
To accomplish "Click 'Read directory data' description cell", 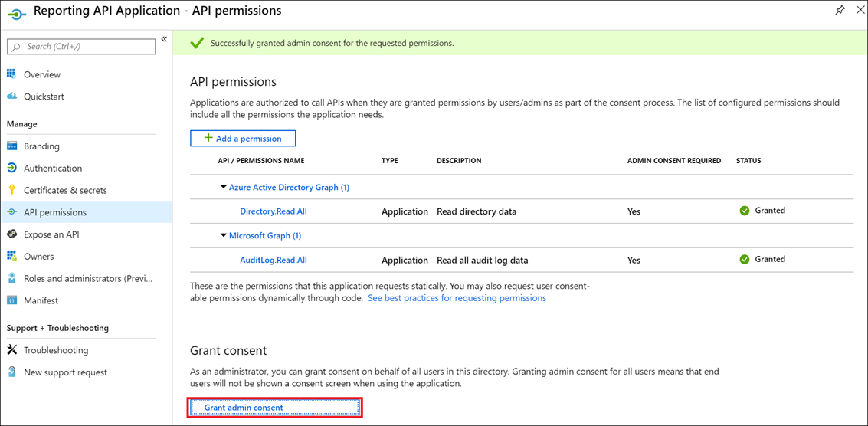I will coord(477,211).
